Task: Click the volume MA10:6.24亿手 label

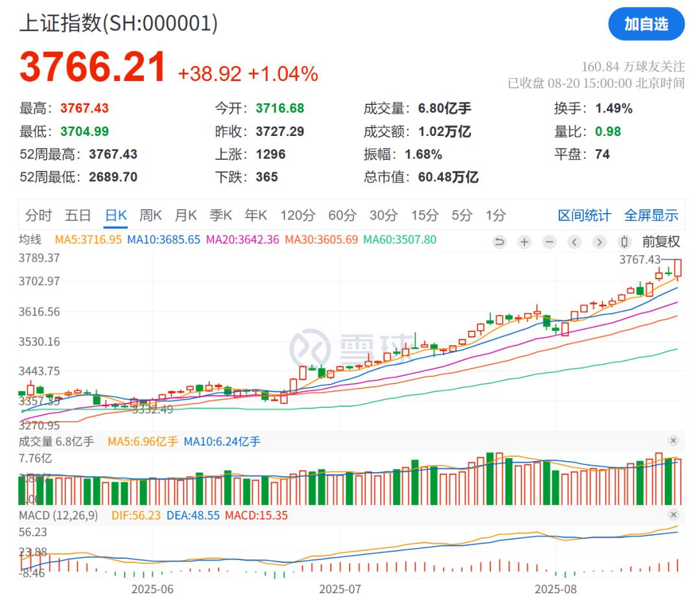Action: click(222, 442)
